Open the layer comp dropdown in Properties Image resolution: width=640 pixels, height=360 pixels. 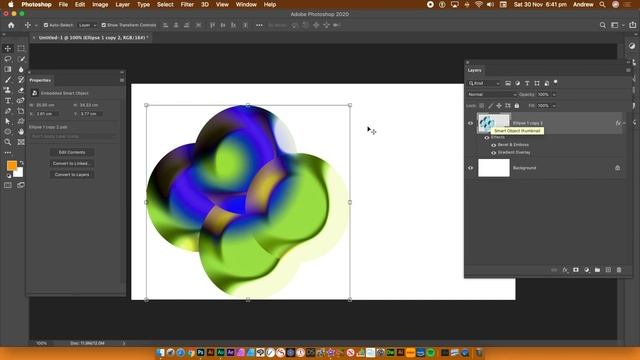click(73, 136)
